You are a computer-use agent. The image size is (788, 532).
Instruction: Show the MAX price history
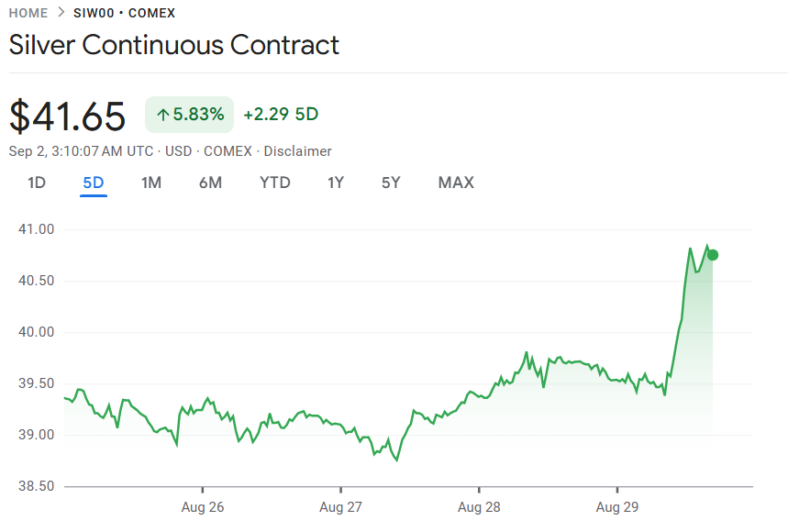click(456, 183)
